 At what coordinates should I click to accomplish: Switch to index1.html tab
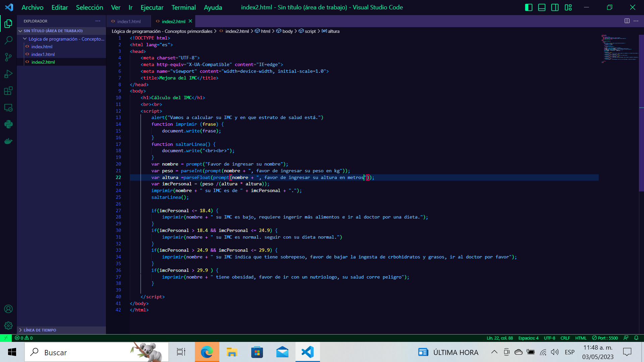click(129, 21)
